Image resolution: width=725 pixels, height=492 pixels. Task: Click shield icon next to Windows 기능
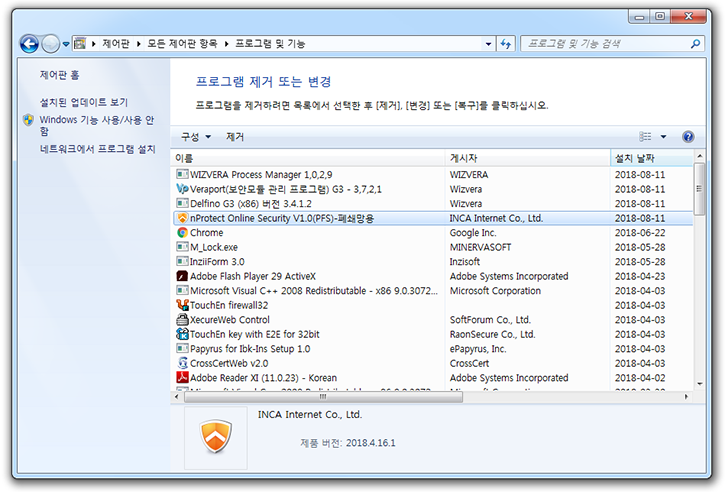pos(29,120)
